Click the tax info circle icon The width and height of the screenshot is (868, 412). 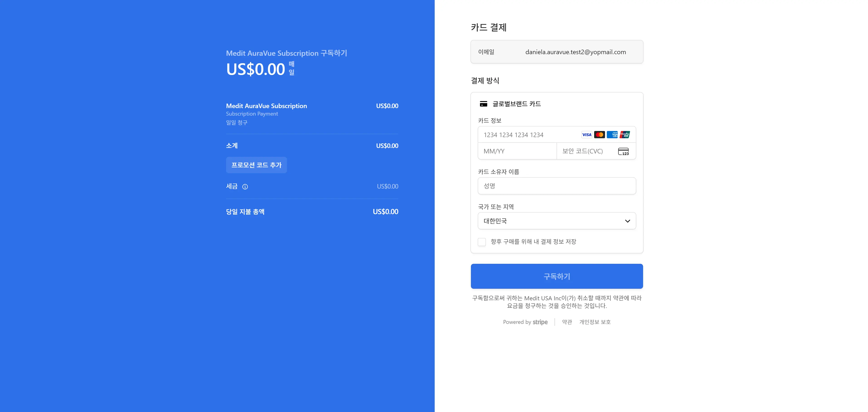[x=245, y=187]
